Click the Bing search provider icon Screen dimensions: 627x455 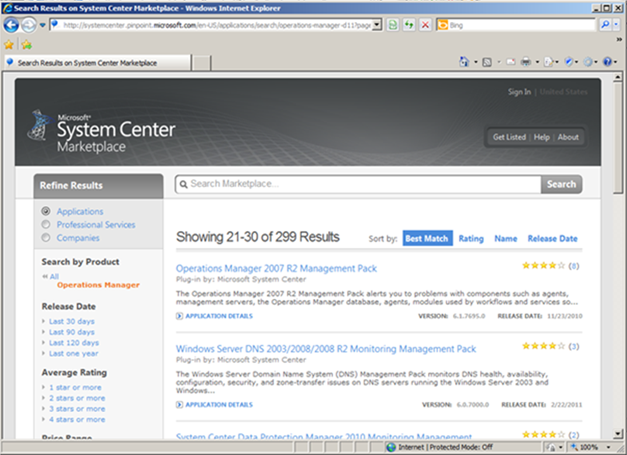pos(443,25)
